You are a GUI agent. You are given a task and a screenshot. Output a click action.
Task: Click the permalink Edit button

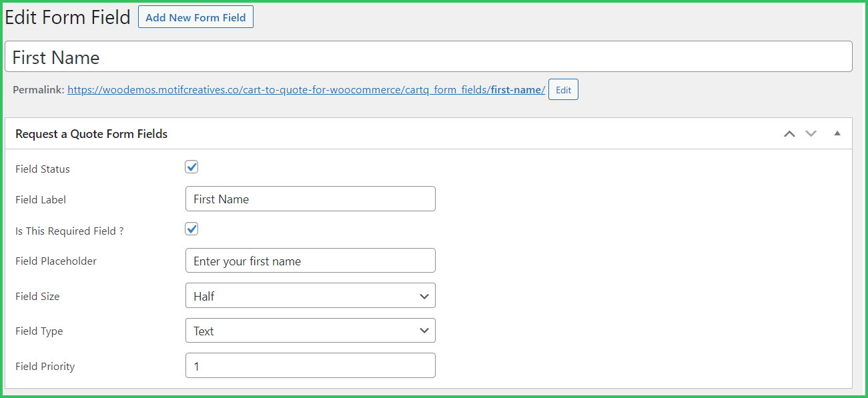click(563, 90)
